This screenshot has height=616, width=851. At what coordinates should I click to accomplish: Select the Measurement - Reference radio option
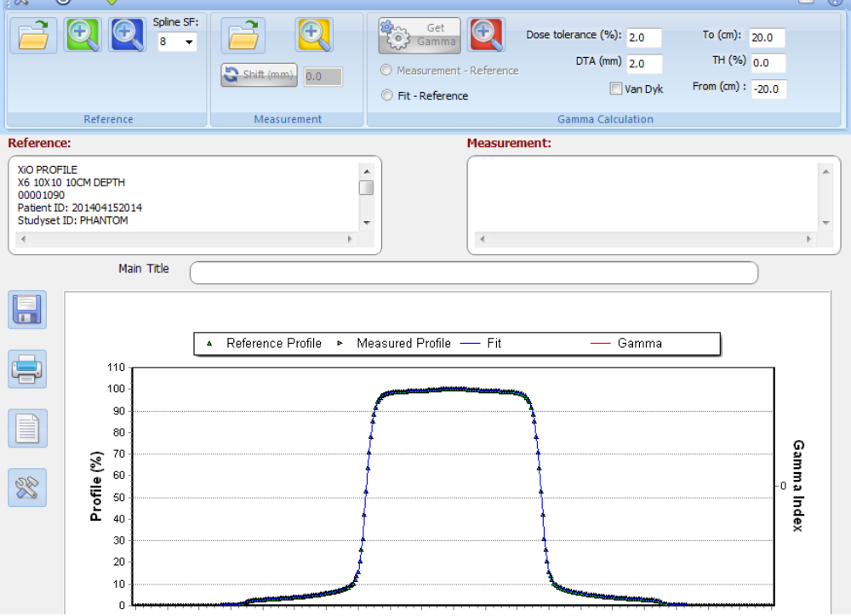tap(387, 71)
